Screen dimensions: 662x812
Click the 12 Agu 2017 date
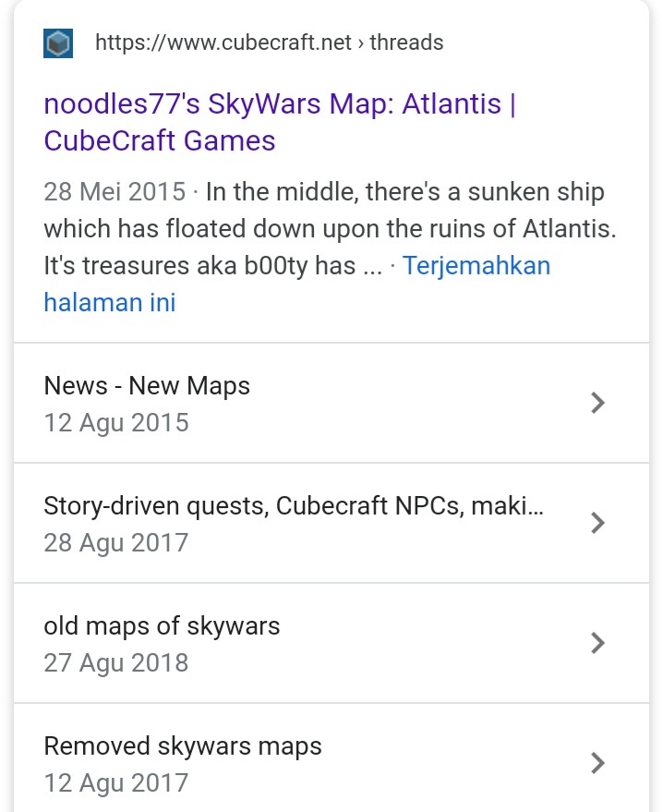pos(116,783)
